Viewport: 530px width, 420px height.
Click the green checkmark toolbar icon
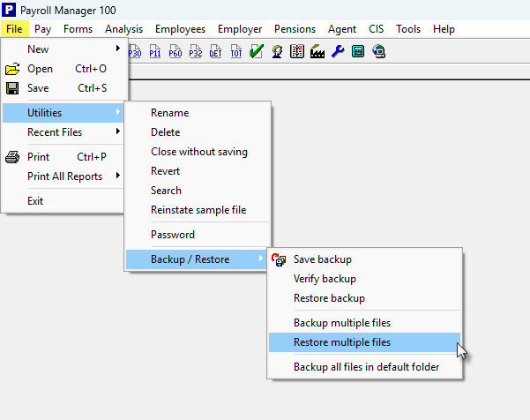click(x=257, y=51)
